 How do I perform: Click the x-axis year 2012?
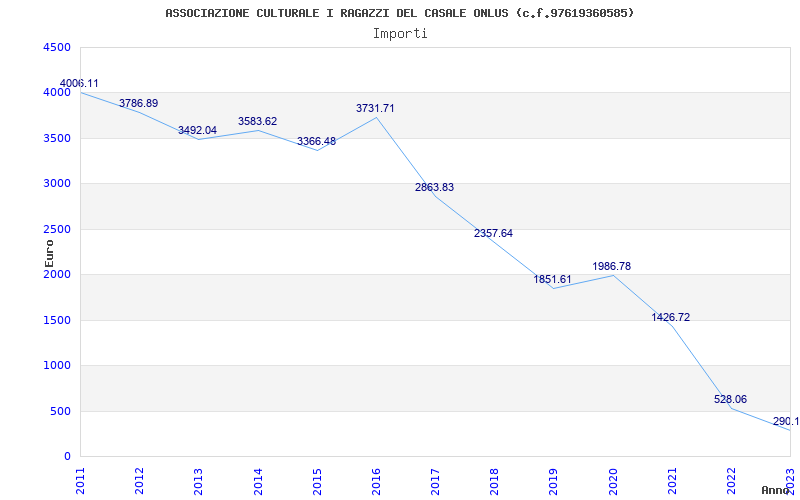[x=140, y=481]
